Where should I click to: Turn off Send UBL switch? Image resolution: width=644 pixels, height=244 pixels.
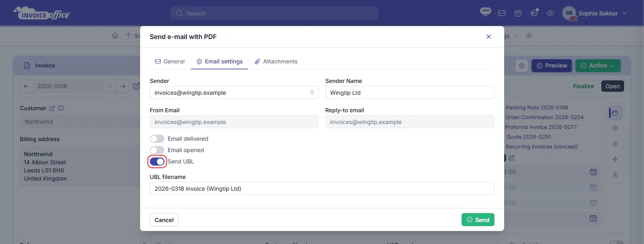(157, 161)
